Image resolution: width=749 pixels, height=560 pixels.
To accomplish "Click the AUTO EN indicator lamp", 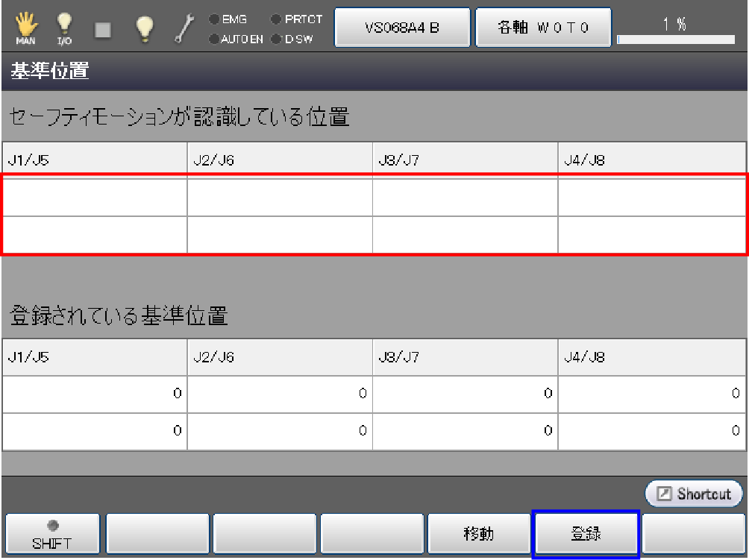I will pos(214,39).
